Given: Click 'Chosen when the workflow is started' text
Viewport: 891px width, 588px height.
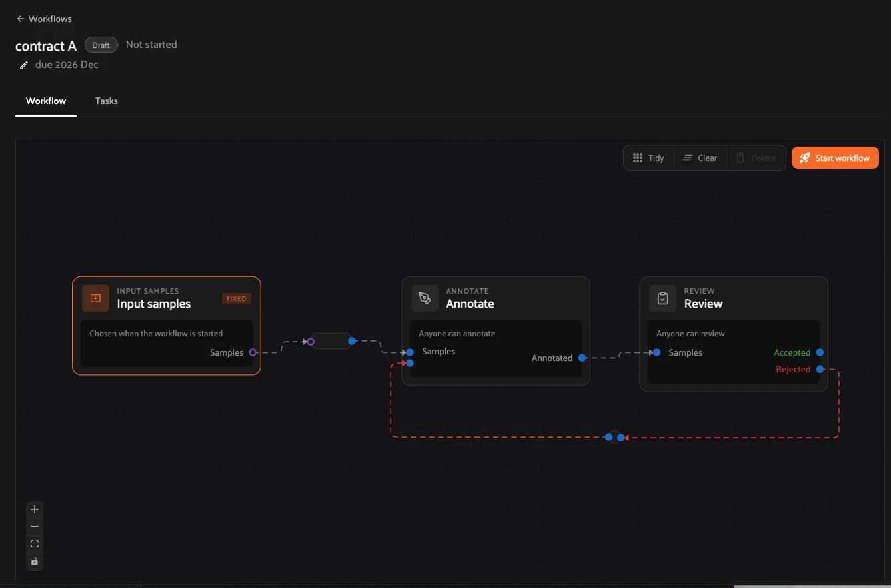Looking at the screenshot, I should (x=156, y=334).
